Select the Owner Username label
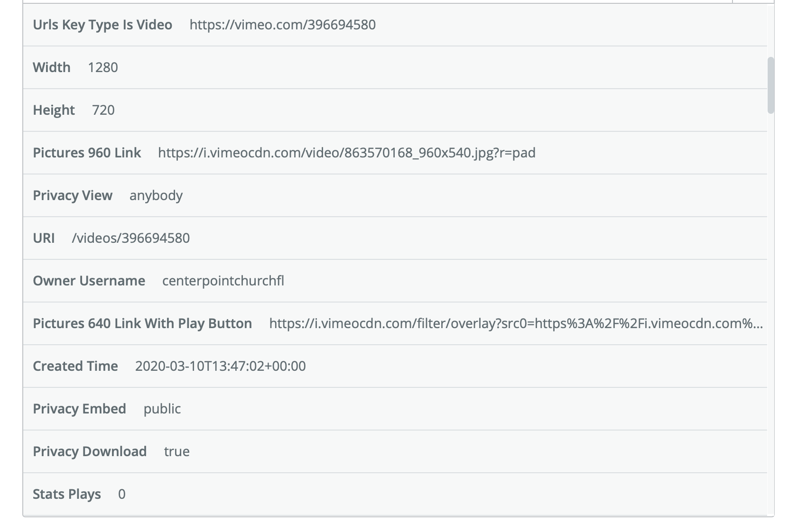797x532 pixels. 89,281
